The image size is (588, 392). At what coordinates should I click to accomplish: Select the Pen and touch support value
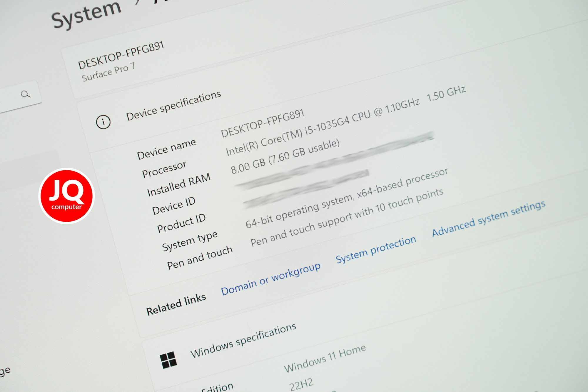(x=347, y=217)
